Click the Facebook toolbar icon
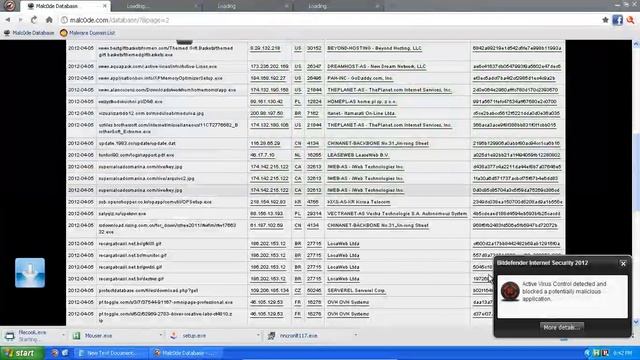Image resolution: width=640 pixels, height=360 pixels. (617, 20)
